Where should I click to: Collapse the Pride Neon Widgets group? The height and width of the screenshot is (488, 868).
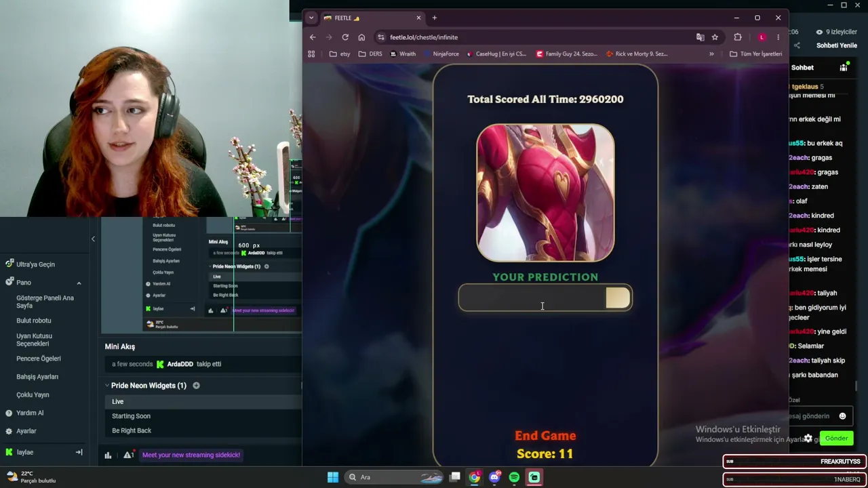click(x=107, y=386)
